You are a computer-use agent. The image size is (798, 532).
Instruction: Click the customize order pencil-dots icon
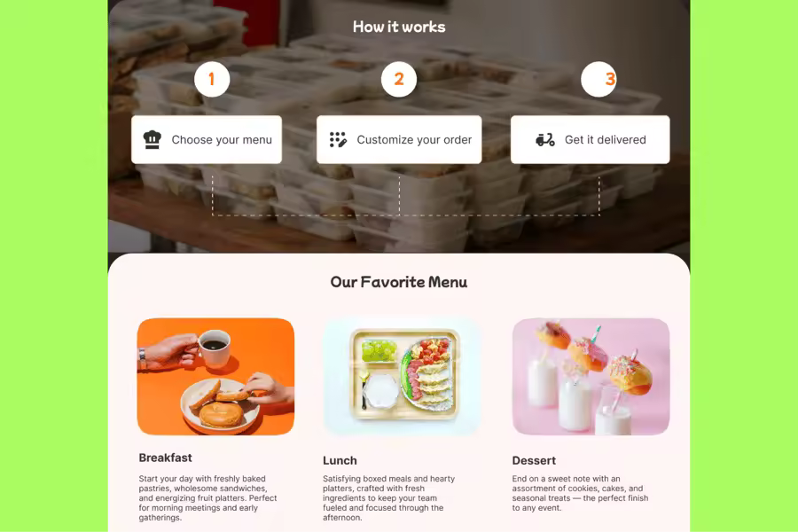(338, 139)
